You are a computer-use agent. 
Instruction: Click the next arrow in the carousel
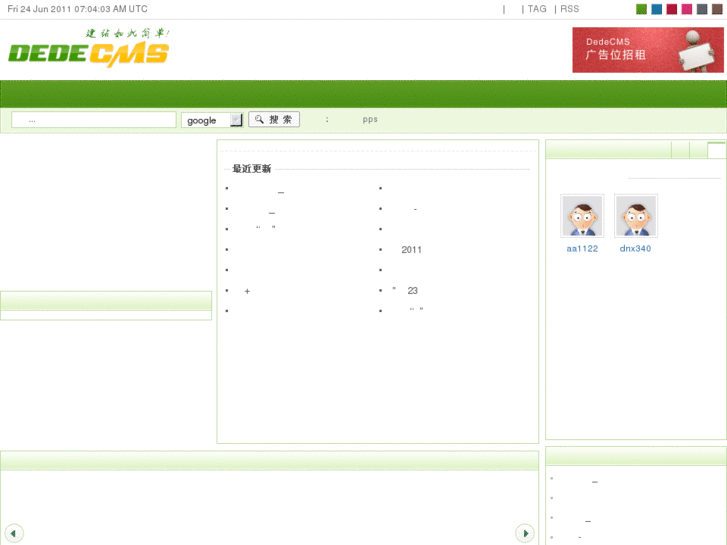tap(525, 533)
